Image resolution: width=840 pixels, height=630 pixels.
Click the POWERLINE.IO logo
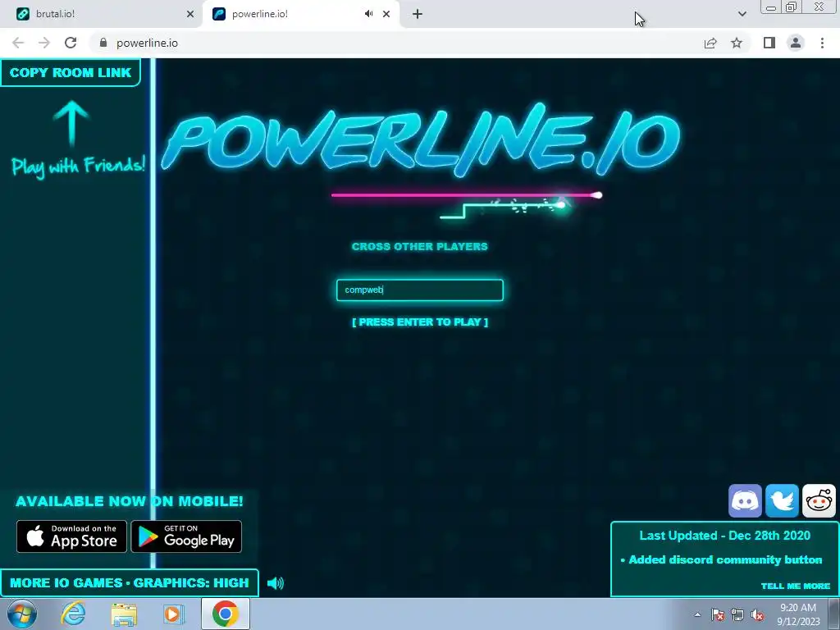421,140
